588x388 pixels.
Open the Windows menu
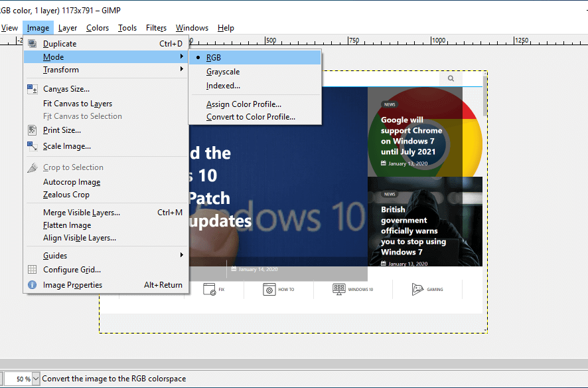192,28
